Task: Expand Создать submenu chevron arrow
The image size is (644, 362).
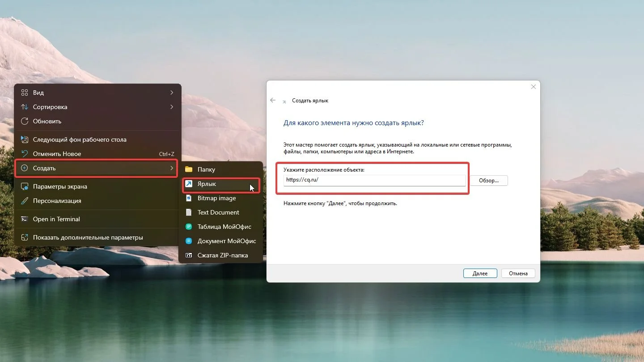Action: 172,168
